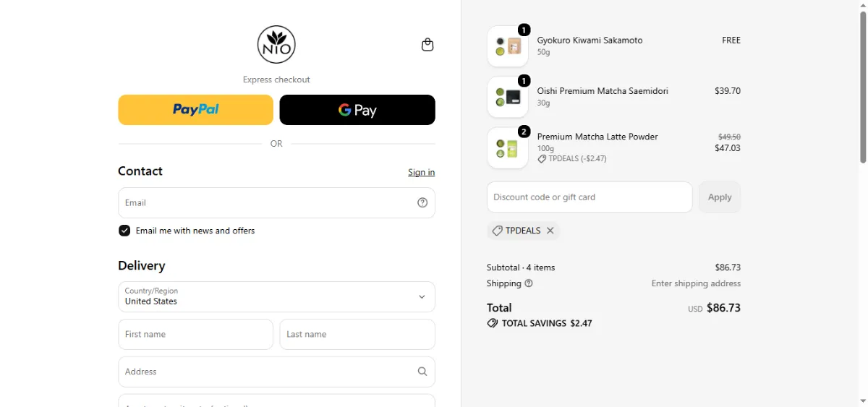Follow the Sign in link

coord(421,172)
